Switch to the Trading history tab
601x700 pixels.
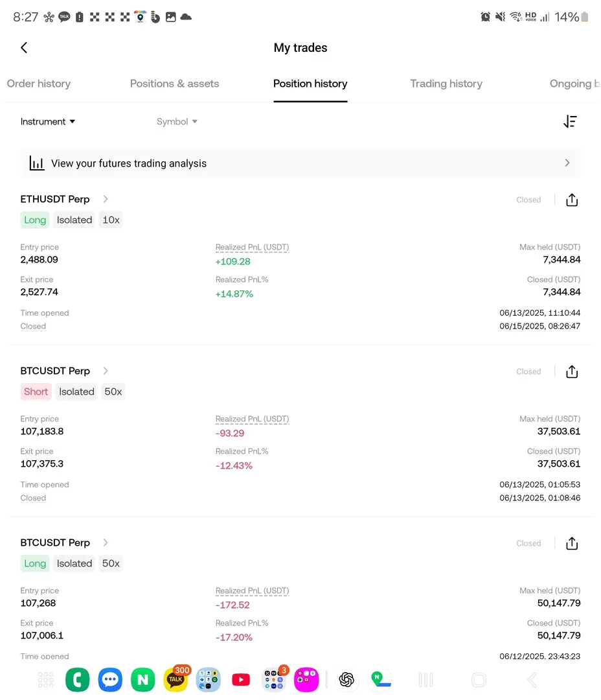click(x=446, y=84)
